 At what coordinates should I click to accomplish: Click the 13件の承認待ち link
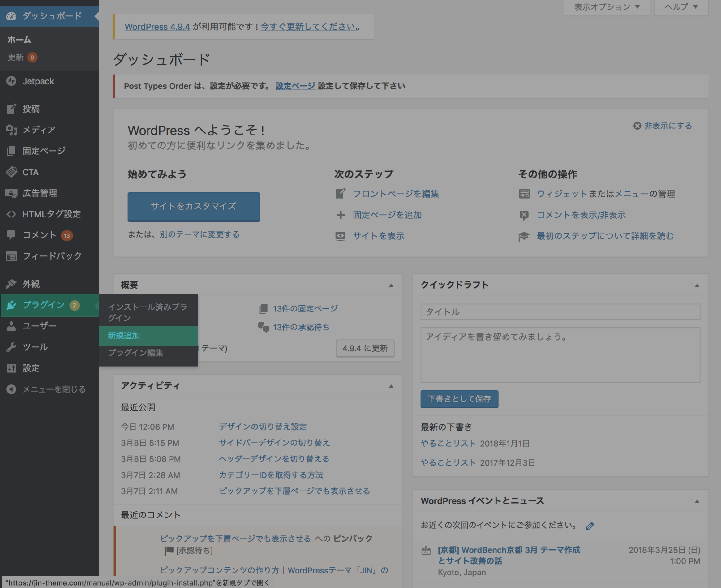click(x=301, y=327)
